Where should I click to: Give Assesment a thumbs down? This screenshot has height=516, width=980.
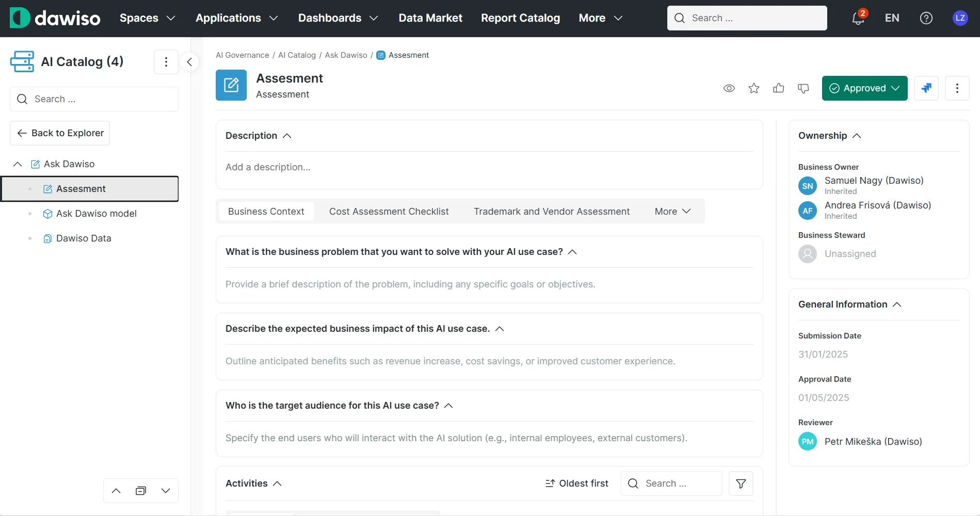tap(804, 88)
